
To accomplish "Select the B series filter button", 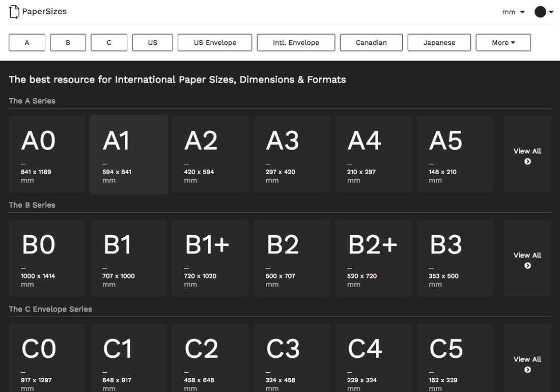I will (x=68, y=42).
